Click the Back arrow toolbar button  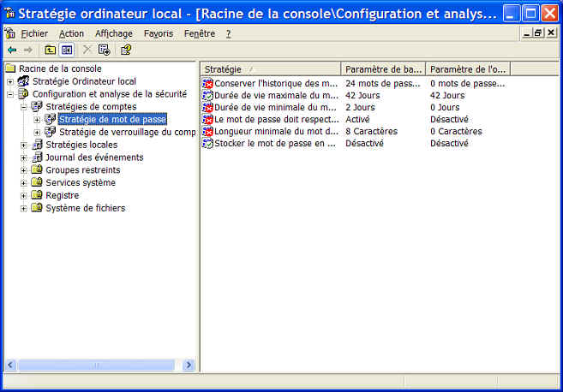pyautogui.click(x=12, y=50)
